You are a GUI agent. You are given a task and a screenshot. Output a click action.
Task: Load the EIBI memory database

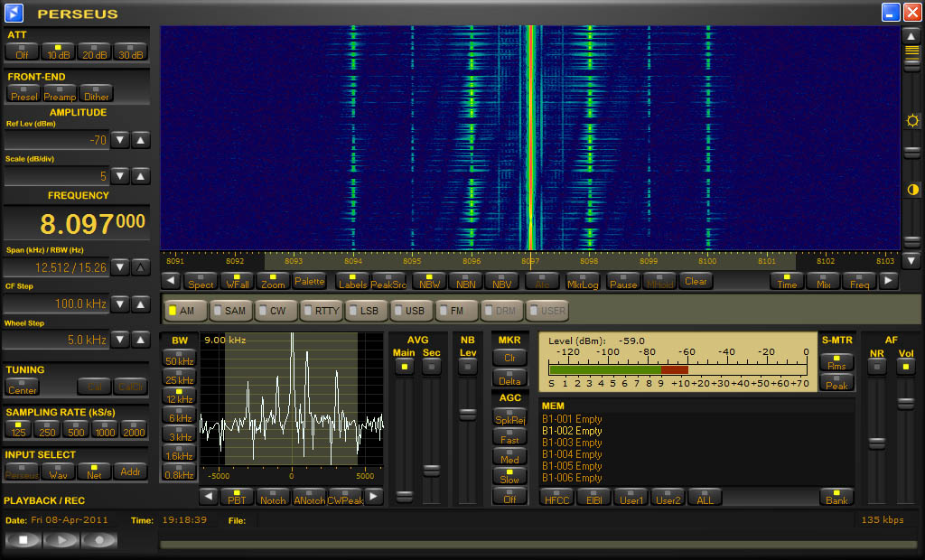(594, 497)
